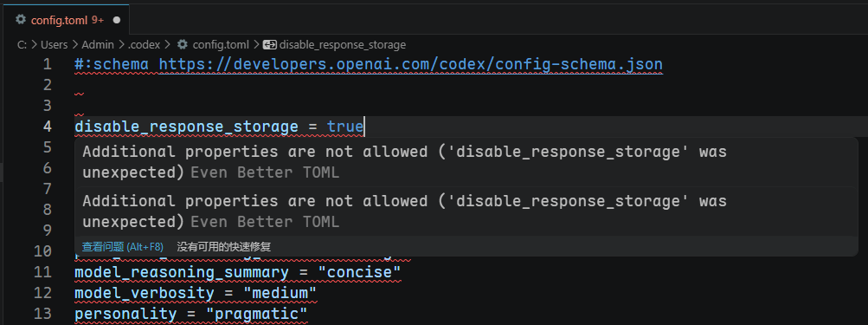Image resolution: width=868 pixels, height=325 pixels.
Task: Click the first Even Better TOML error message
Action: tap(404, 162)
